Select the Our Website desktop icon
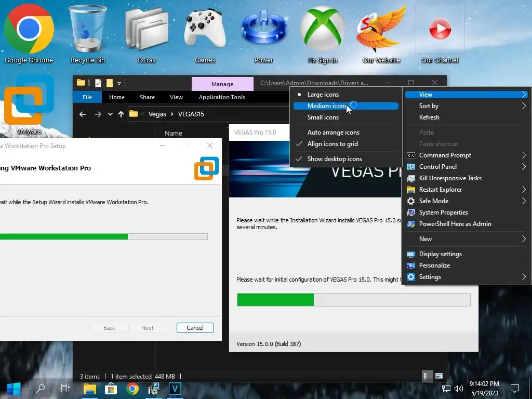This screenshot has width=532, height=399. click(x=381, y=33)
